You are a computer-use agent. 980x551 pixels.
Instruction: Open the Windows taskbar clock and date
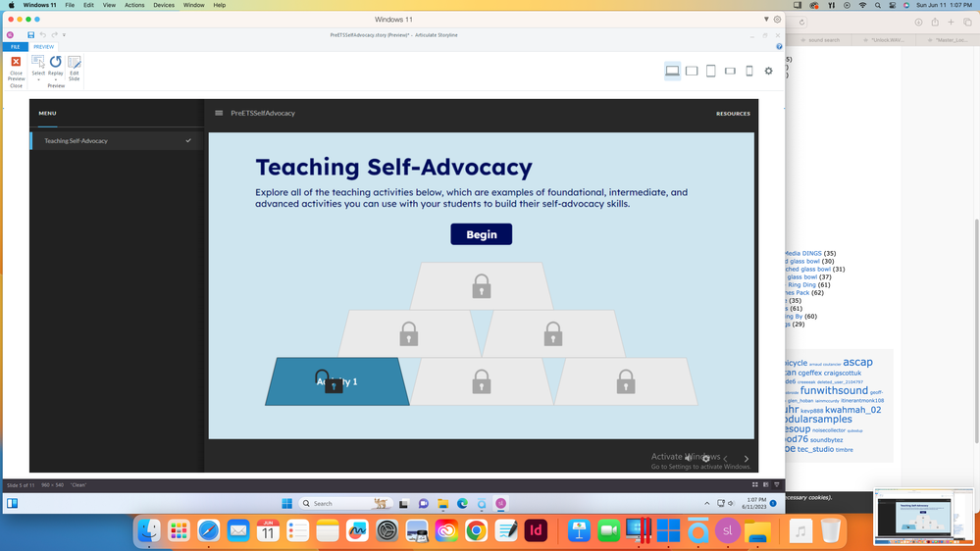756,504
